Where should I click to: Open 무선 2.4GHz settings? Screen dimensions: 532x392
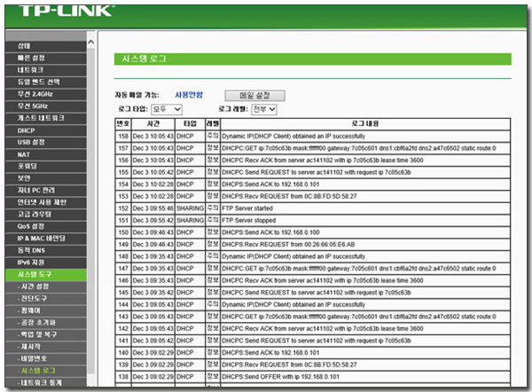[46, 94]
